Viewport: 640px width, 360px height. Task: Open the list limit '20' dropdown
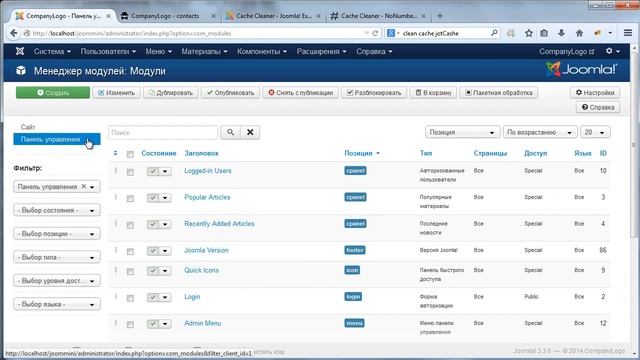(595, 132)
